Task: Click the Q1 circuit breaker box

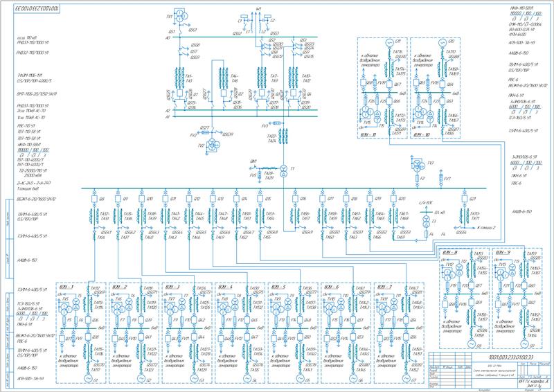Action: tap(179, 93)
